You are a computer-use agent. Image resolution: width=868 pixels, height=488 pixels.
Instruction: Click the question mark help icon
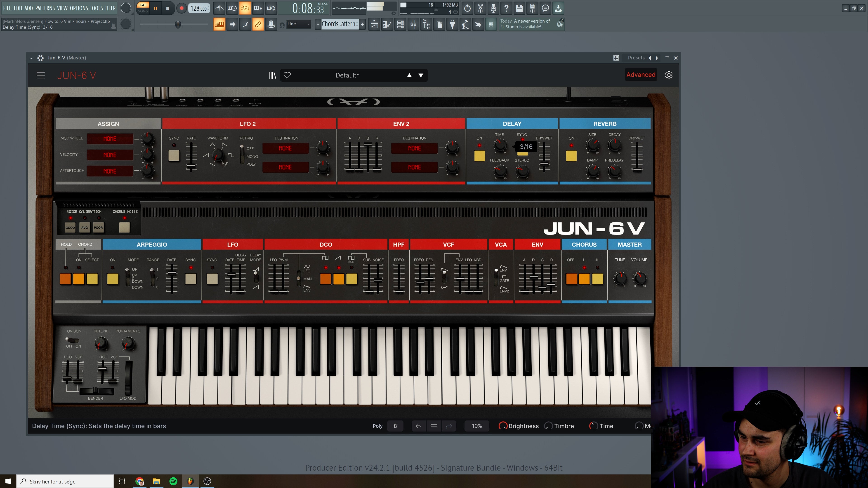[506, 8]
